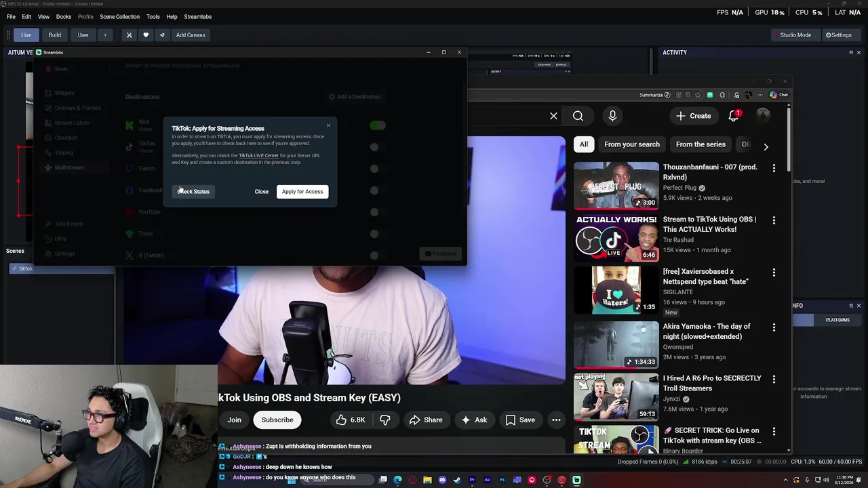Click Apply for Access button
Screen dimensions: 868x488
[302, 192]
